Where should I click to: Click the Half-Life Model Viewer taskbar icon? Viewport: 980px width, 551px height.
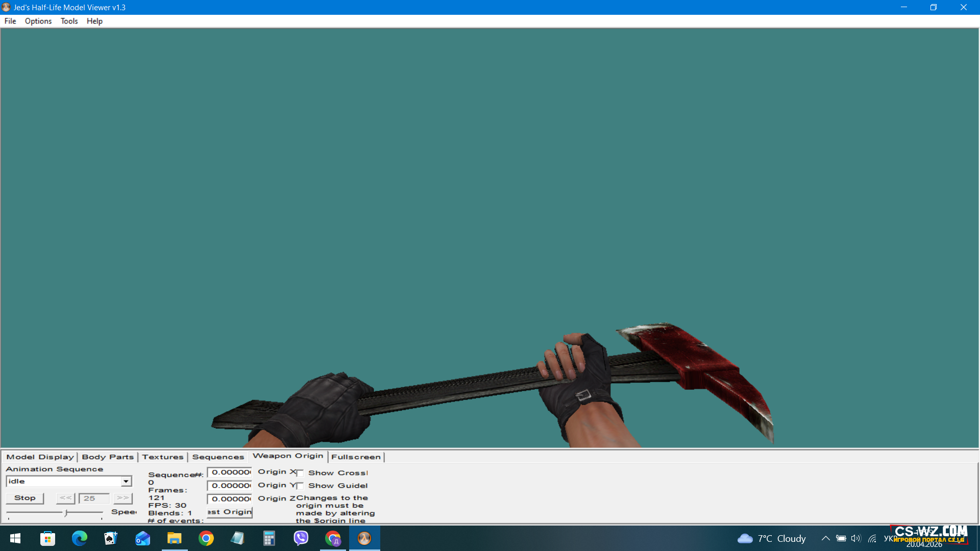pyautogui.click(x=364, y=538)
